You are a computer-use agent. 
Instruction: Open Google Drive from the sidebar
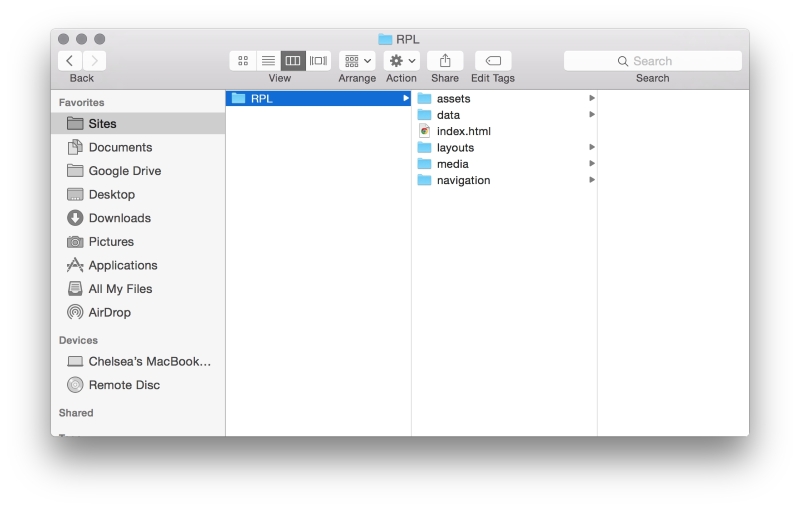pyautogui.click(x=138, y=171)
